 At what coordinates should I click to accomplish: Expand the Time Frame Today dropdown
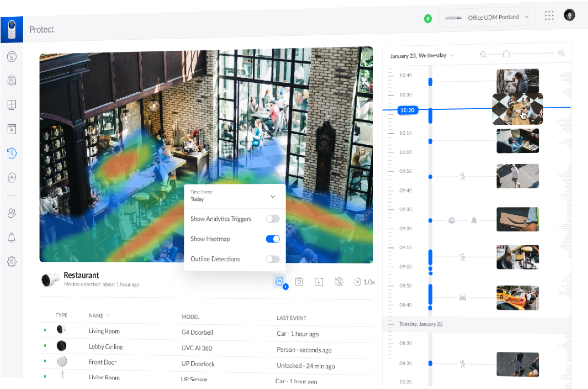tap(235, 196)
